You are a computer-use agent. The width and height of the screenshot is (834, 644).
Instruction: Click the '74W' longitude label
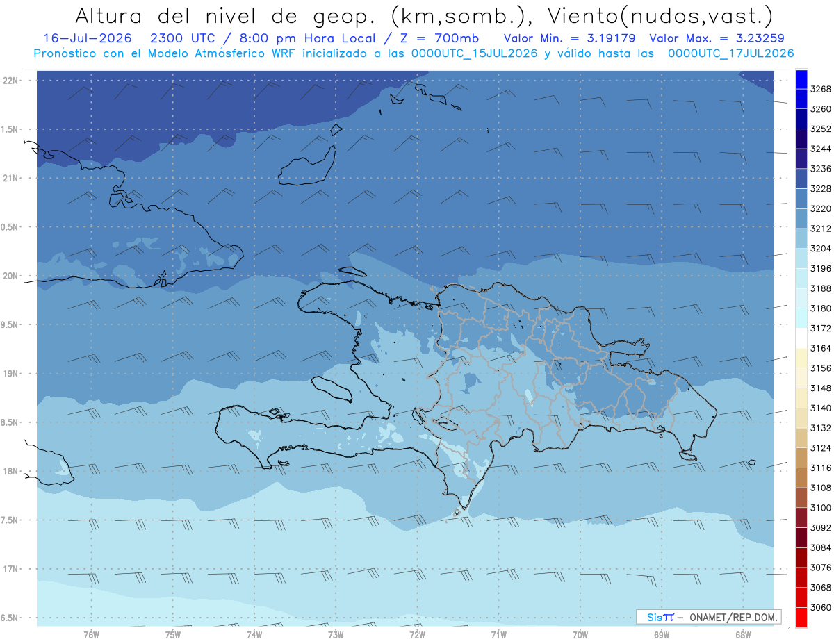click(x=254, y=634)
